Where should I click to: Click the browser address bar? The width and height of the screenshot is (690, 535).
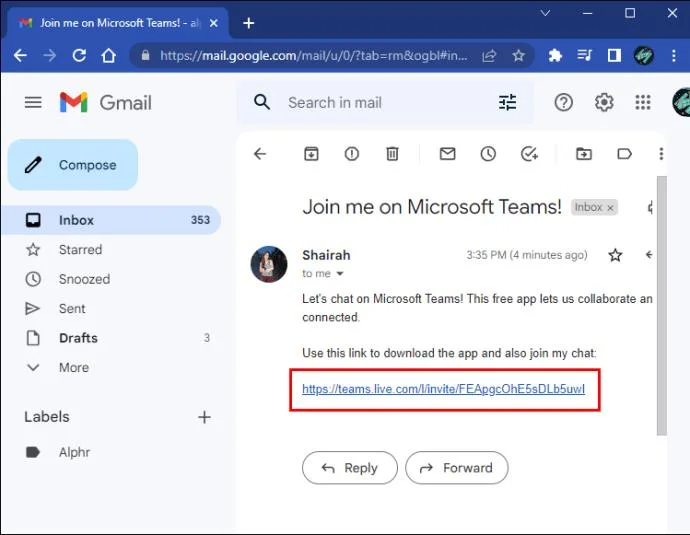pos(313,55)
